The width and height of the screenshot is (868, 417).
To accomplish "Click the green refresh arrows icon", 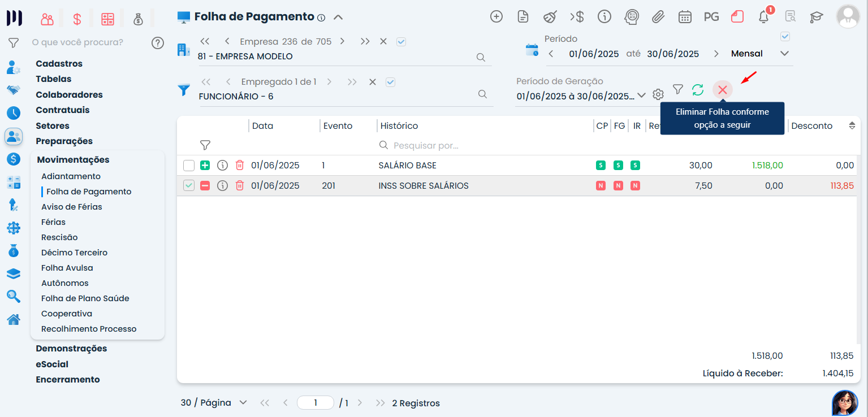I will [698, 90].
